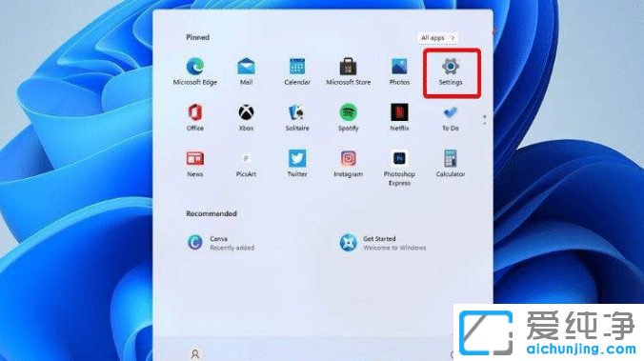
Task: Open recommended Canva item
Action: [x=221, y=243]
